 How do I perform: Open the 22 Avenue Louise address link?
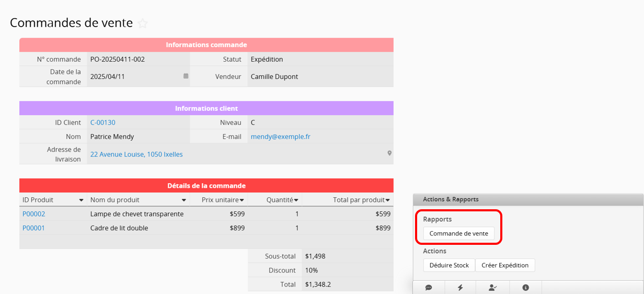(136, 154)
